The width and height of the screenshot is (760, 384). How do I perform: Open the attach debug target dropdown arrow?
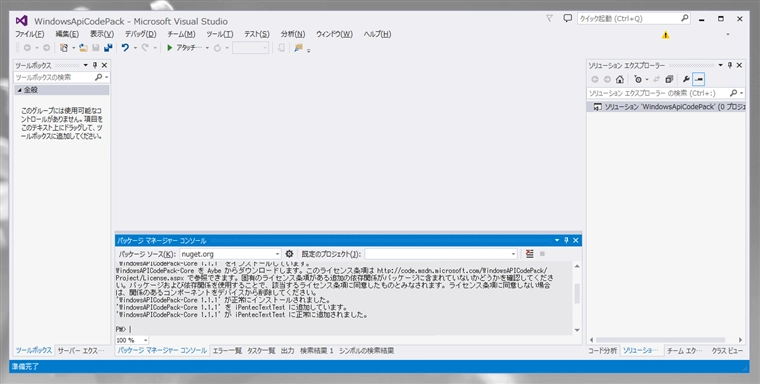(207, 48)
